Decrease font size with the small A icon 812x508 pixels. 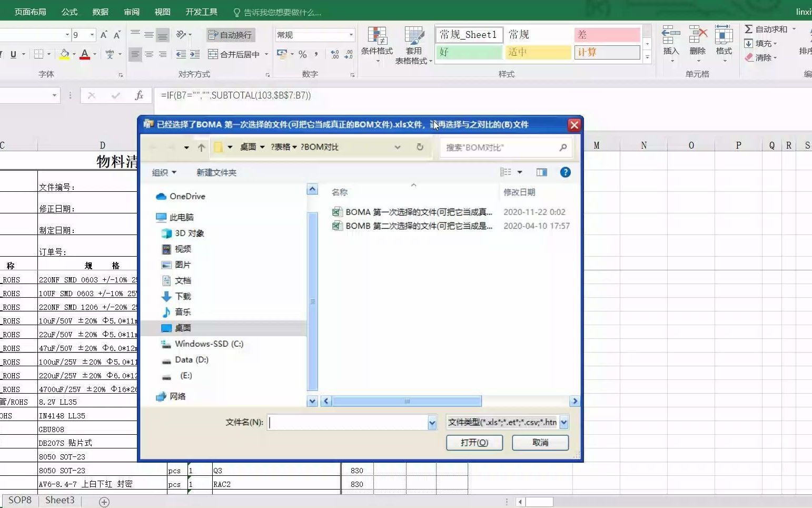(117, 35)
